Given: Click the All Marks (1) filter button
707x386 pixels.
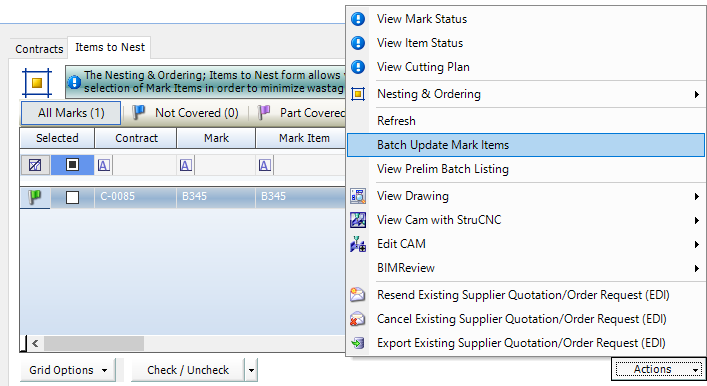Looking at the screenshot, I should [71, 113].
